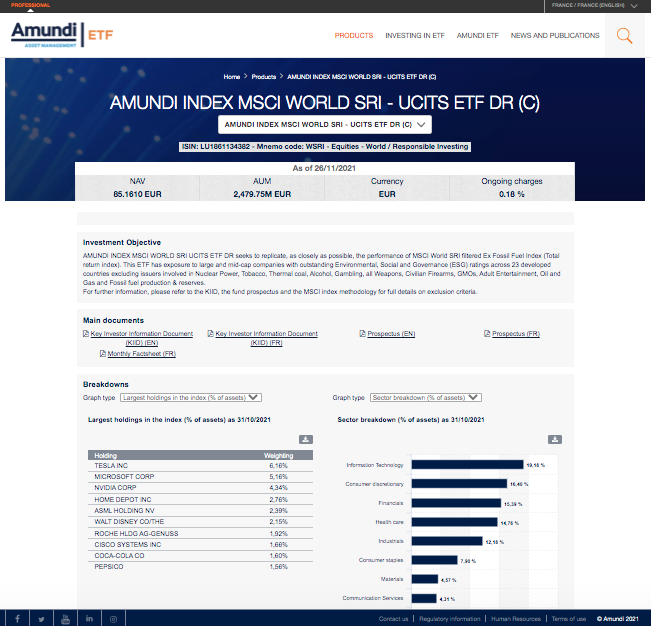This screenshot has height=626, width=651.
Task: Go to Home breadcrumb
Action: 232,77
